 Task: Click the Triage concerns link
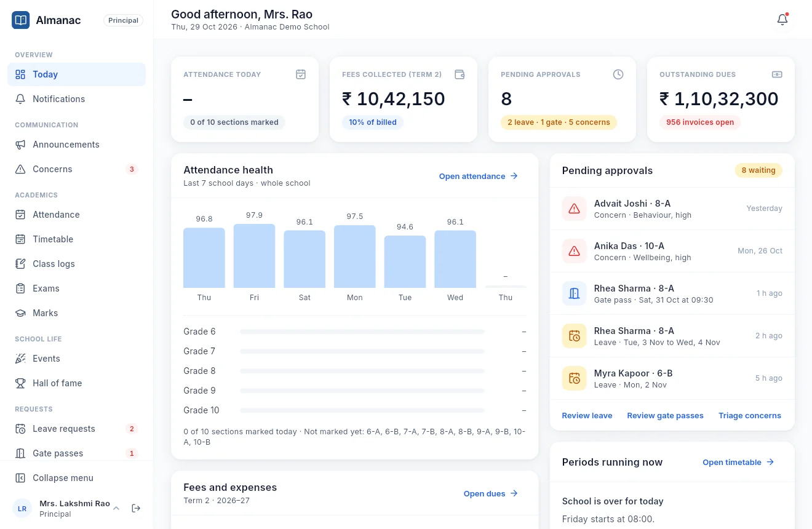pyautogui.click(x=750, y=416)
